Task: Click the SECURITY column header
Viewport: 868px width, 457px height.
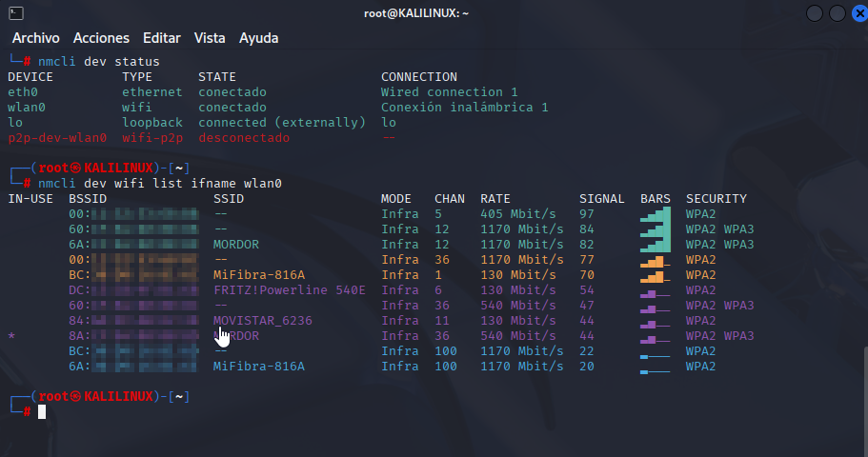Action: point(716,199)
